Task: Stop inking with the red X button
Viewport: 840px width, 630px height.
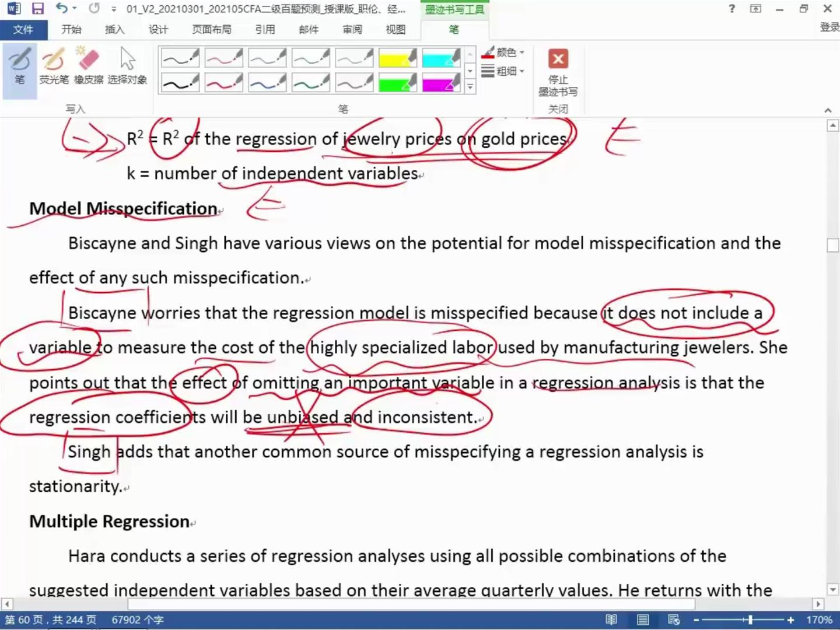Action: [x=558, y=60]
